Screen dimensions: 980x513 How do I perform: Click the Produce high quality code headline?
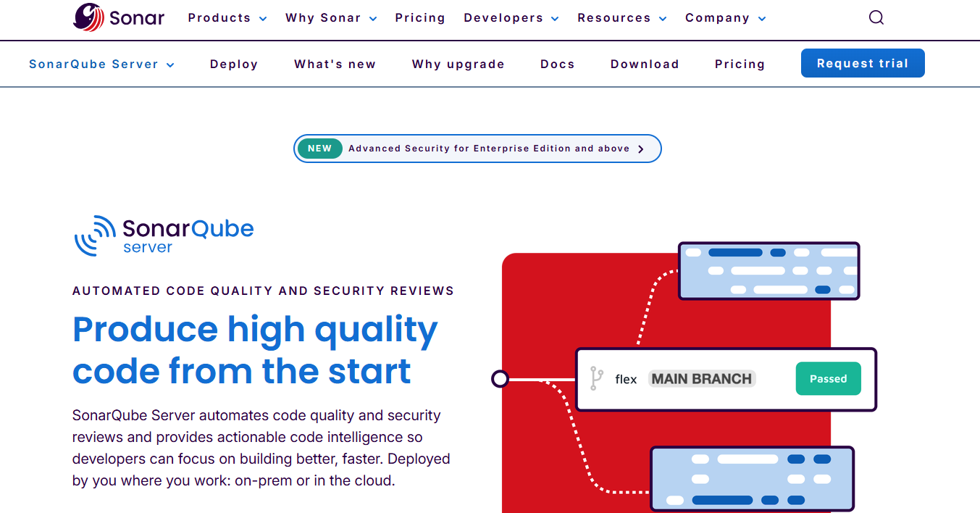coord(255,350)
